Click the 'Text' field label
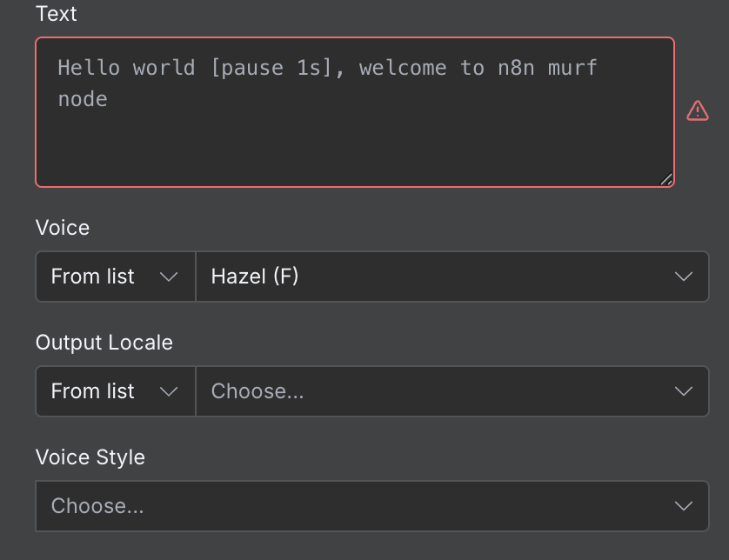This screenshot has width=729, height=560. pyautogui.click(x=57, y=14)
